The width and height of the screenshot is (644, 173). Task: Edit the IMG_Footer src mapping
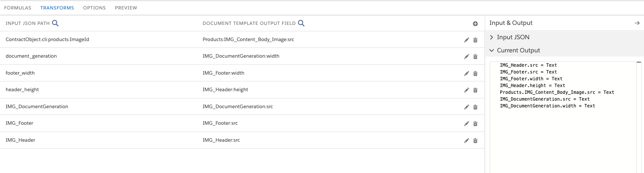467,124
